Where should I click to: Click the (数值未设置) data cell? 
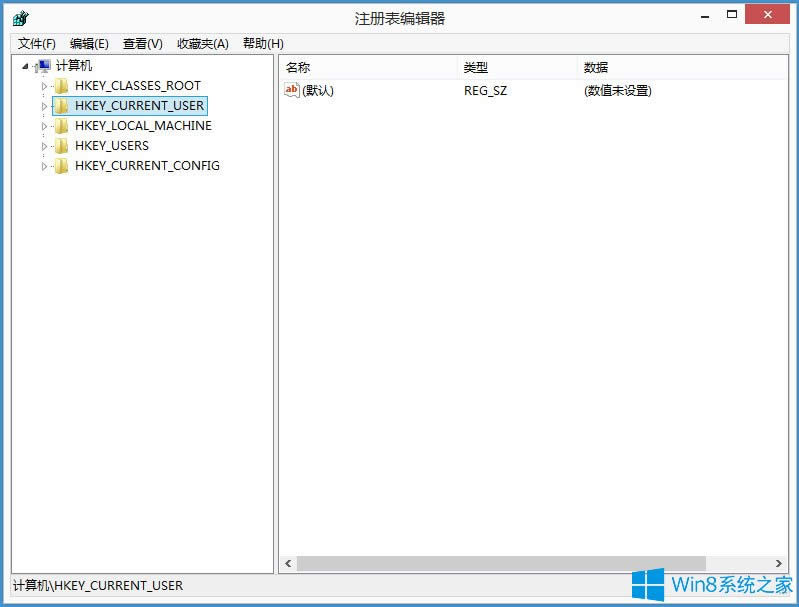(x=618, y=91)
